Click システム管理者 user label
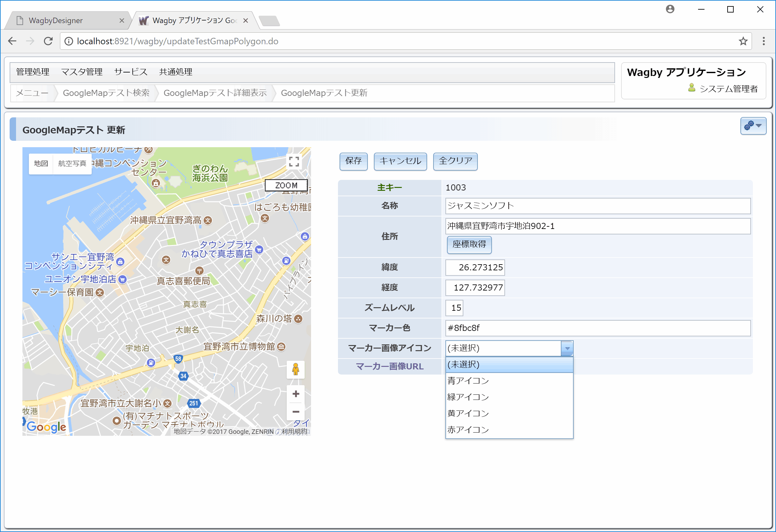Screen dimensions: 776x532 [728, 89]
